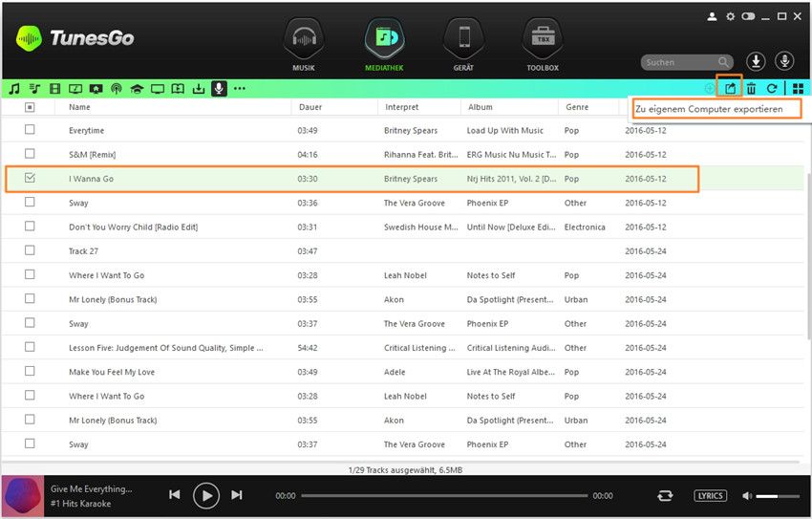Click artist cell Swedish House M...
Image resolution: width=812 pixels, height=519 pixels.
tap(420, 227)
